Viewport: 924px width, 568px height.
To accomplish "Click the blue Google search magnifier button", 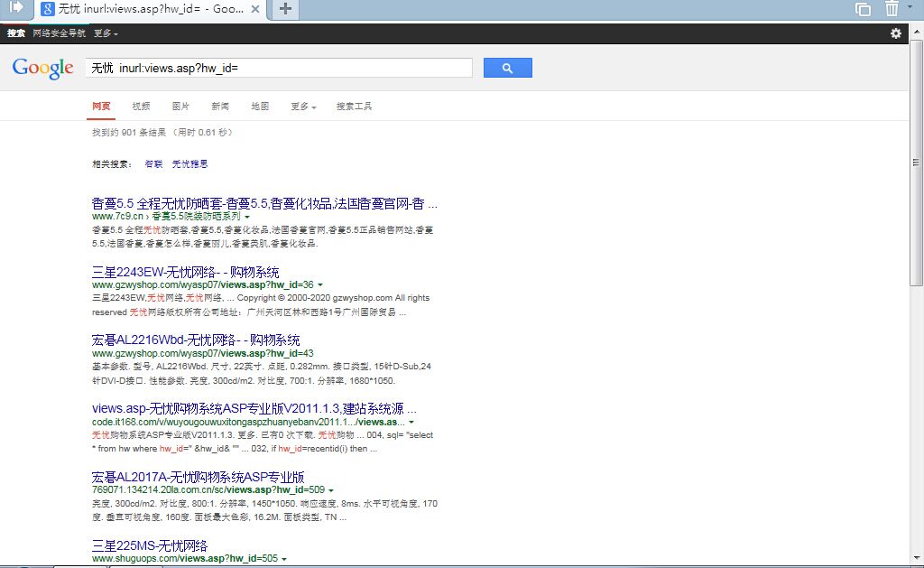I will tap(507, 68).
